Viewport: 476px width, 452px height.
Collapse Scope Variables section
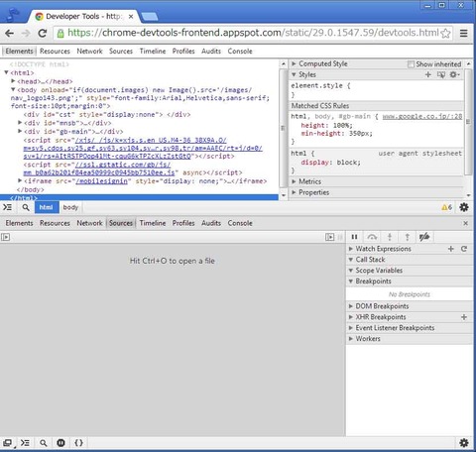351,271
